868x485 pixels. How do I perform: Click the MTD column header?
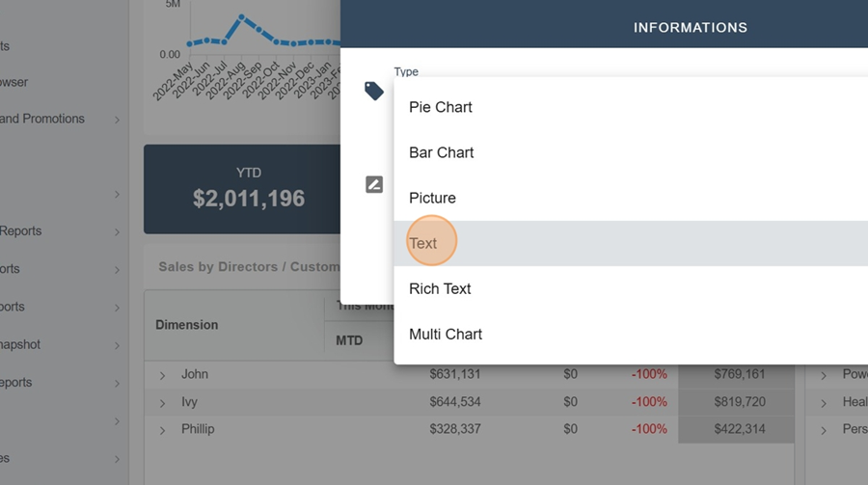tap(349, 340)
